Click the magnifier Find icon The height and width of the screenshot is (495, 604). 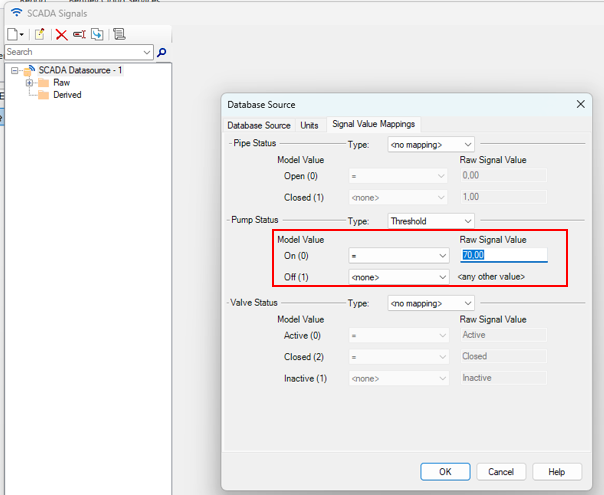tap(162, 52)
